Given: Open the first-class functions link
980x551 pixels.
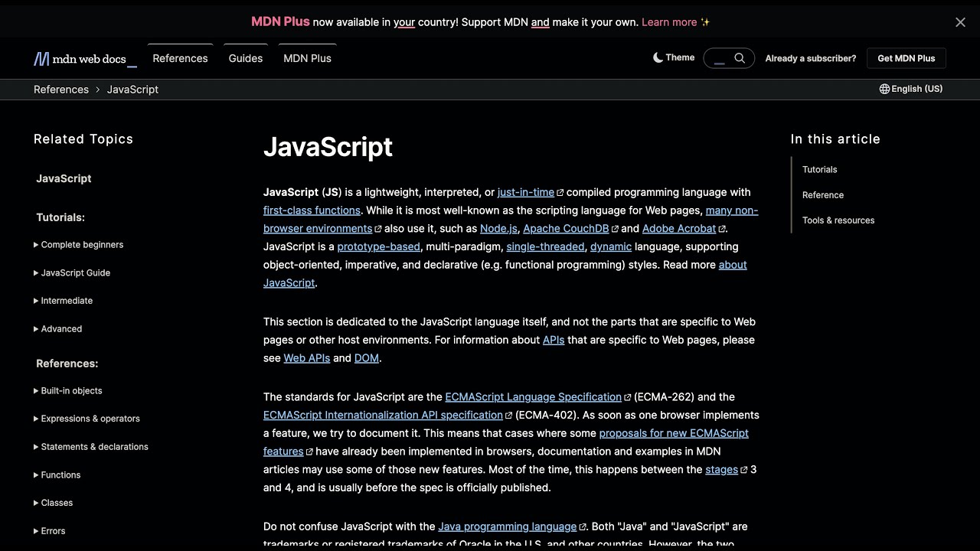Looking at the screenshot, I should pyautogui.click(x=312, y=210).
